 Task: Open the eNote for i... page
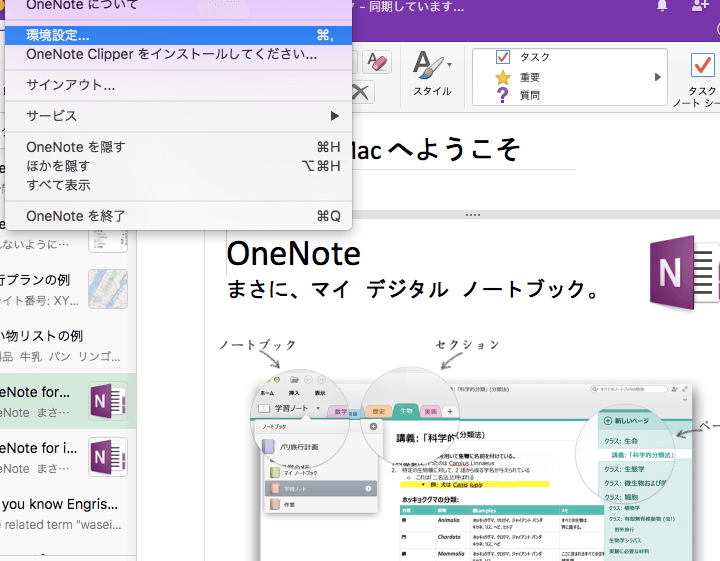(68, 457)
